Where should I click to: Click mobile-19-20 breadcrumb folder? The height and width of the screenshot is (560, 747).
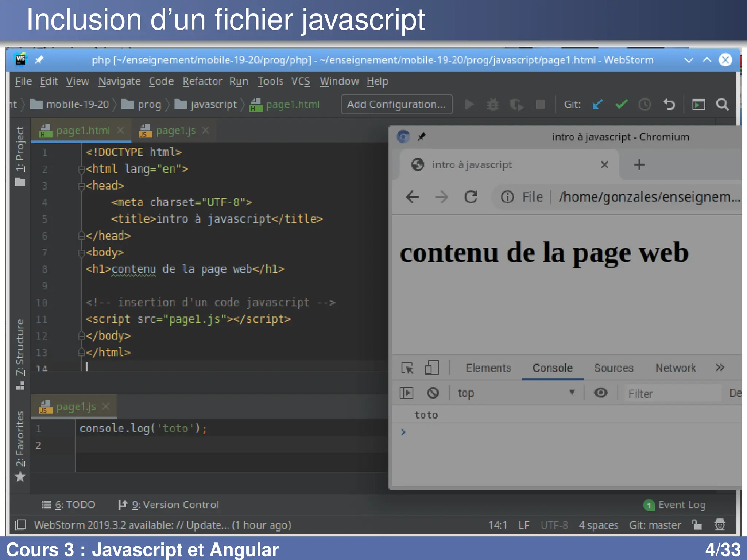point(69,105)
